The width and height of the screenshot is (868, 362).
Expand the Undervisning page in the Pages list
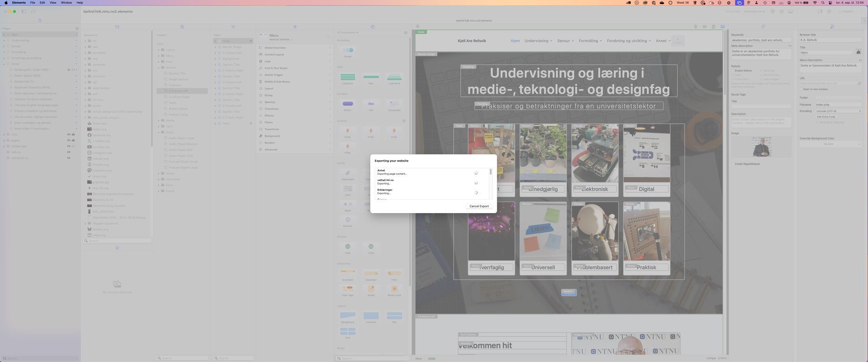pyautogui.click(x=4, y=40)
